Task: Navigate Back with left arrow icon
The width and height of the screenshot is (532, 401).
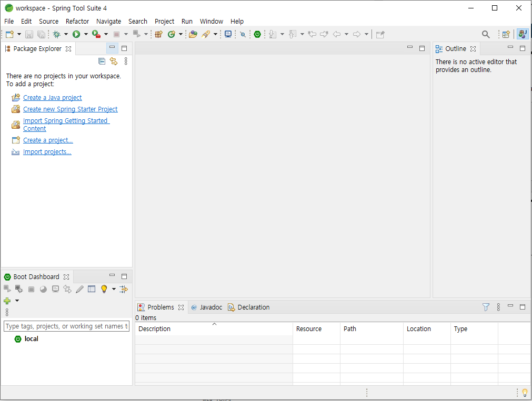Action: click(337, 34)
